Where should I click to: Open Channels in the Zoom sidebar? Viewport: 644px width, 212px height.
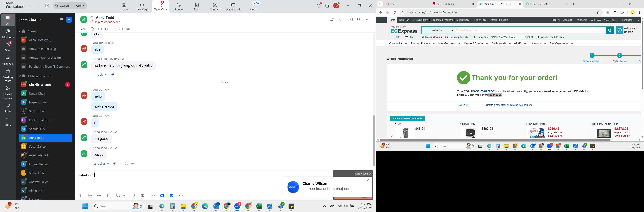[x=8, y=60]
